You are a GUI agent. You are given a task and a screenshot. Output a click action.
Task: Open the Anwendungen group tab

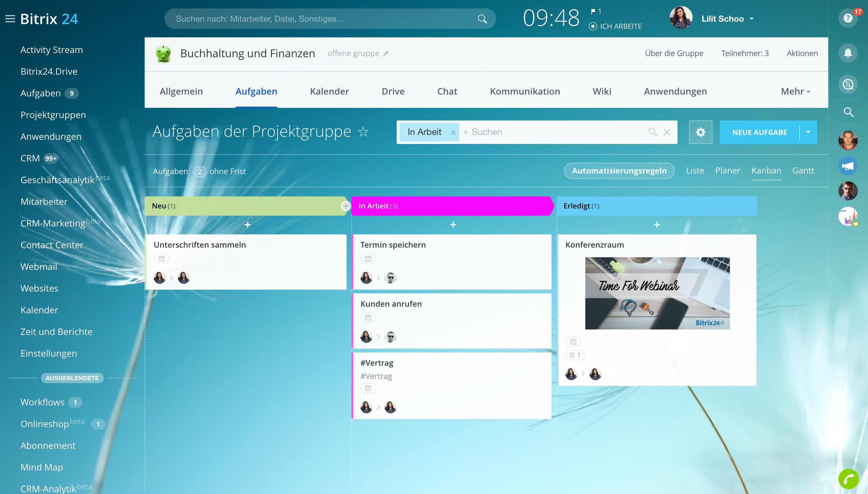[675, 92]
